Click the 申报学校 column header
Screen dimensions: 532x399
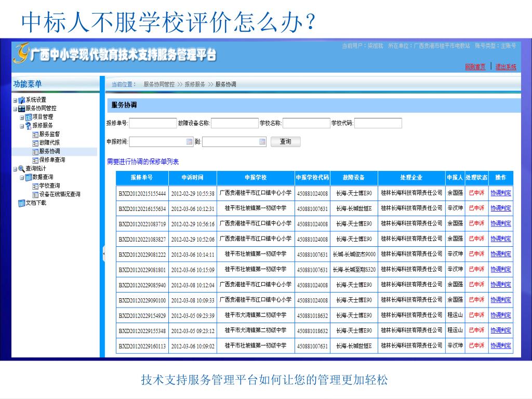pos(256,178)
